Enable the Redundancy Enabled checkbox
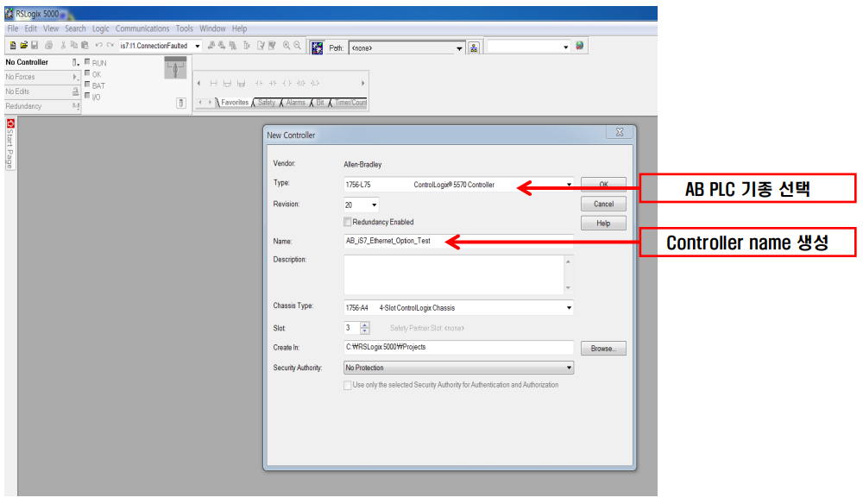 pos(348,222)
